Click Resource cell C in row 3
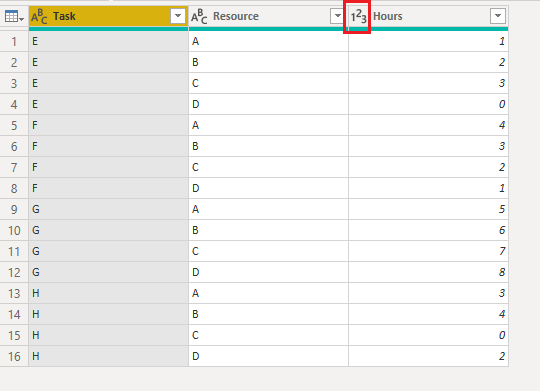Screen dimensions: 540x391 [x=268, y=83]
